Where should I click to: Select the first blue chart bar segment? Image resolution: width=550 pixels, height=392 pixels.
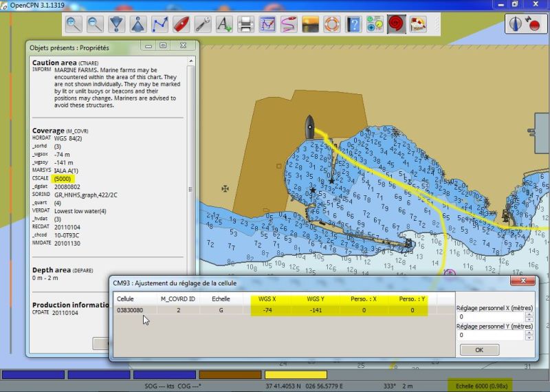tap(33, 374)
